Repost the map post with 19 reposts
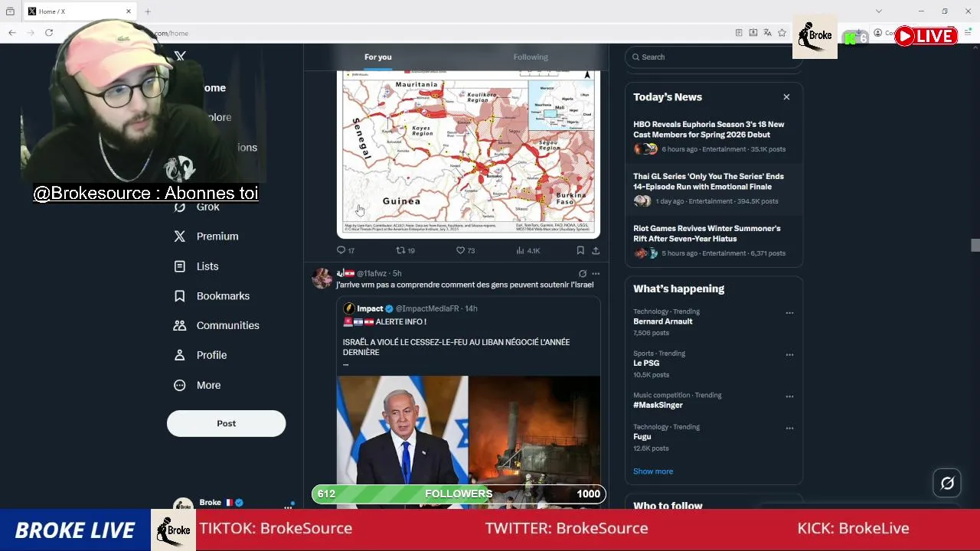 point(405,250)
